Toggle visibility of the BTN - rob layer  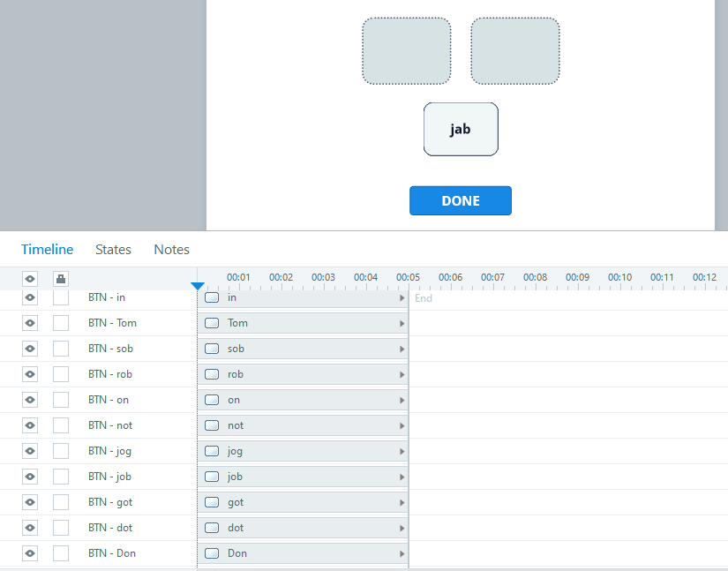tap(29, 373)
